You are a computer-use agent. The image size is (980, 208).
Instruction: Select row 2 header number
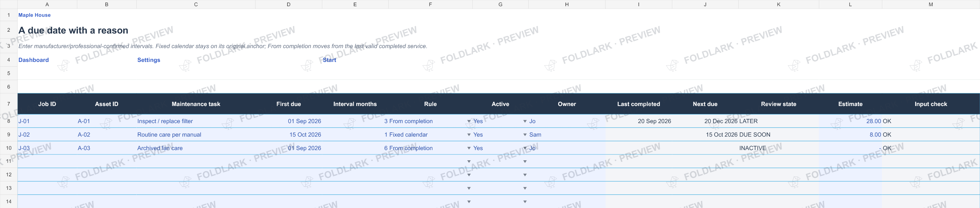tap(9, 30)
